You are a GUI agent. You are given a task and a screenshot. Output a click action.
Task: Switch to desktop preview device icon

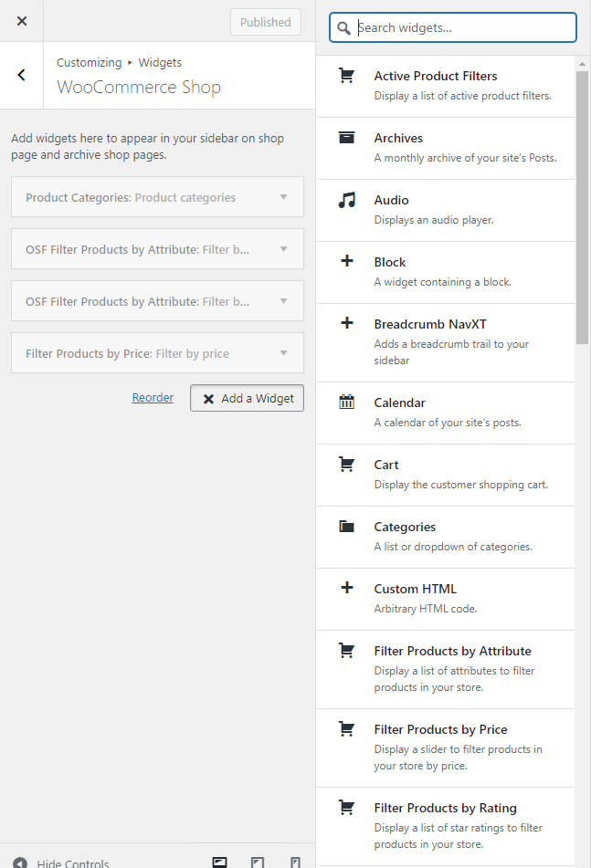tap(220, 862)
